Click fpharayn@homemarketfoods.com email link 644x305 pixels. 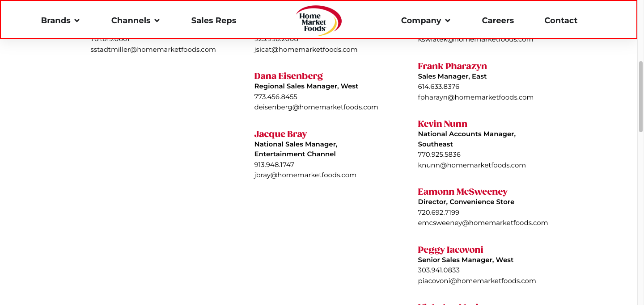(x=475, y=97)
